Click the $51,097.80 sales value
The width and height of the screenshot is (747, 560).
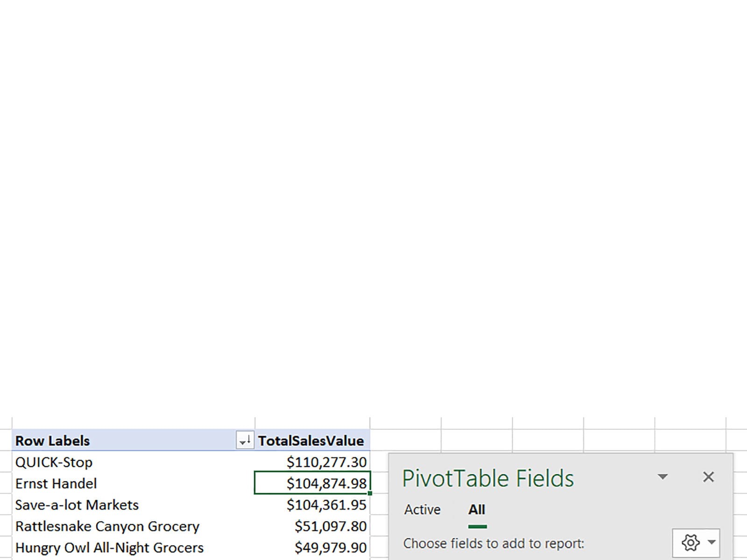click(330, 526)
